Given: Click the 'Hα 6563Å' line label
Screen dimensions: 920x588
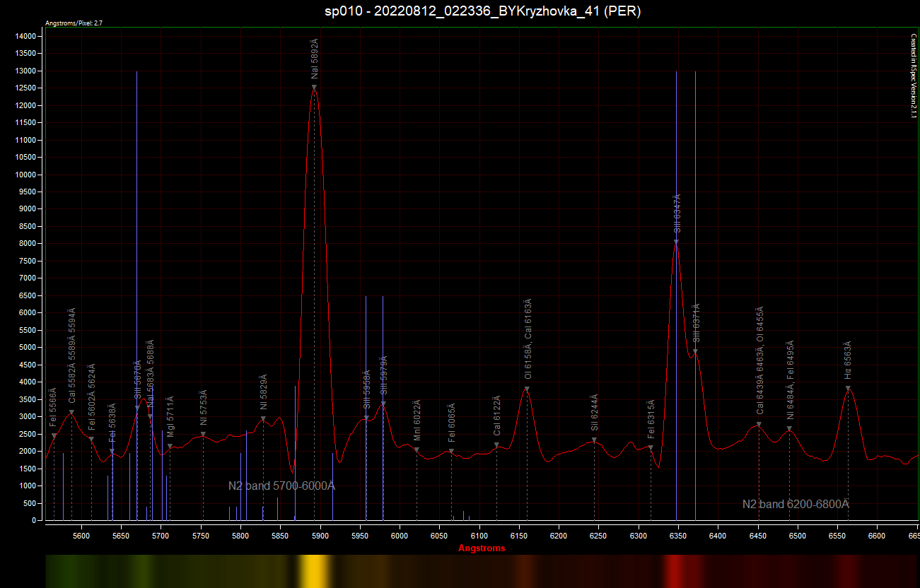Looking at the screenshot, I should [849, 360].
